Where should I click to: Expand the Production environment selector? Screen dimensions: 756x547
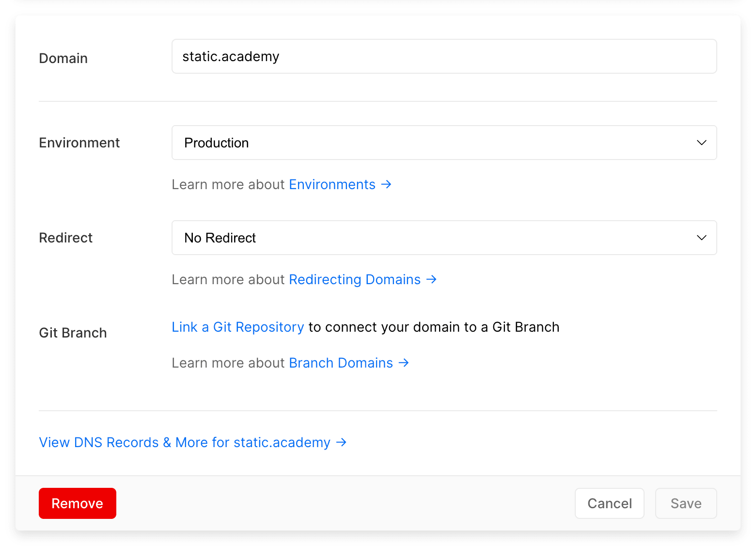pyautogui.click(x=444, y=143)
